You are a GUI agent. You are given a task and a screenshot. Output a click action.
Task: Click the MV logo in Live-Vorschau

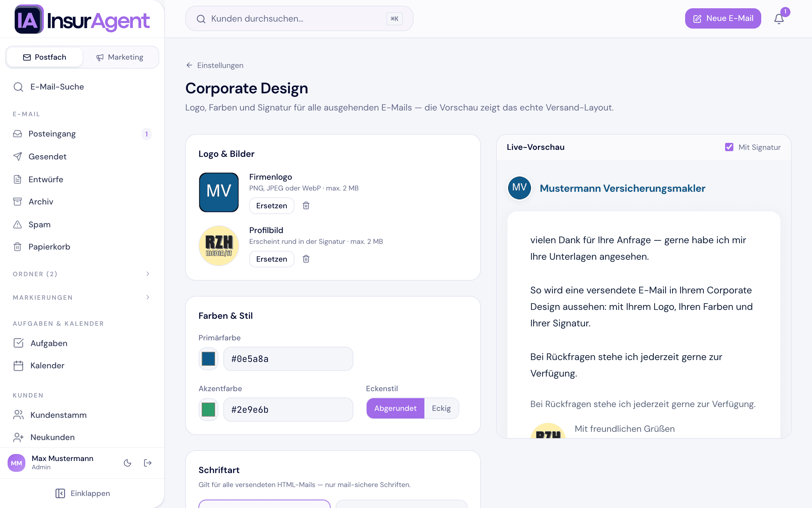520,188
